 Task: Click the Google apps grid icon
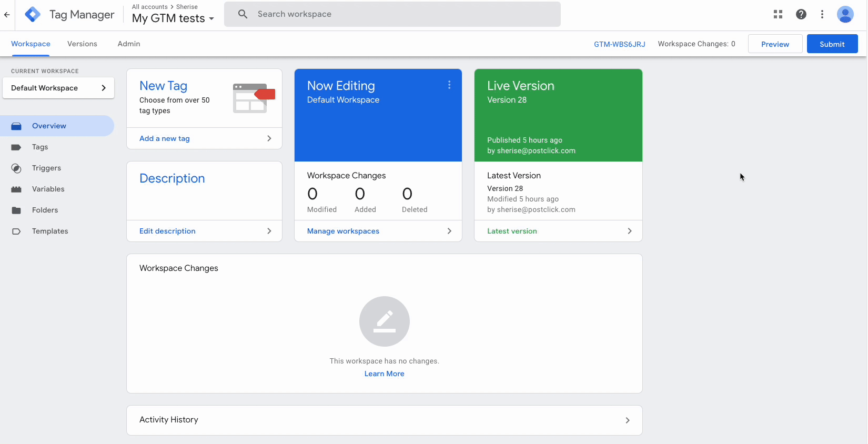click(778, 14)
